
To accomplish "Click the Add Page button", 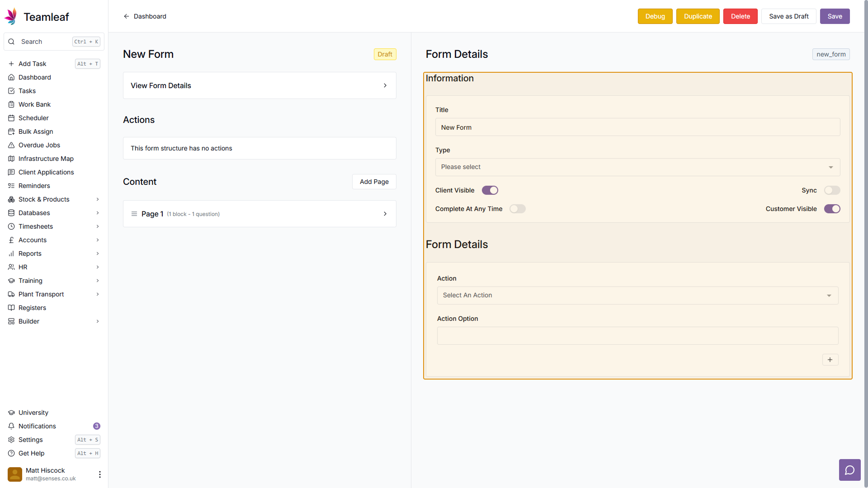I will coord(374,182).
